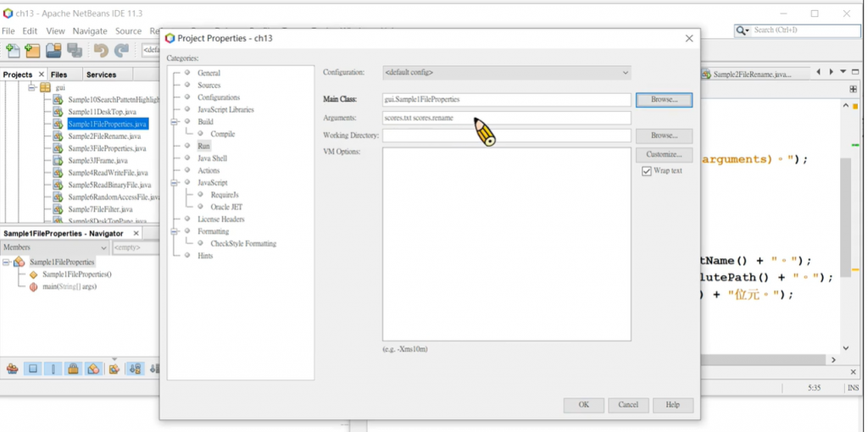Screen dimensions: 868x432
Task: Toggle the Wrap text checkbox
Action: click(x=647, y=171)
